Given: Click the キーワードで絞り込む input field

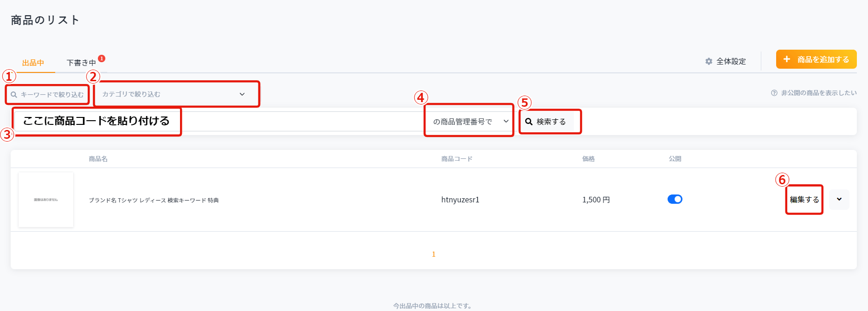Looking at the screenshot, I should point(52,95).
